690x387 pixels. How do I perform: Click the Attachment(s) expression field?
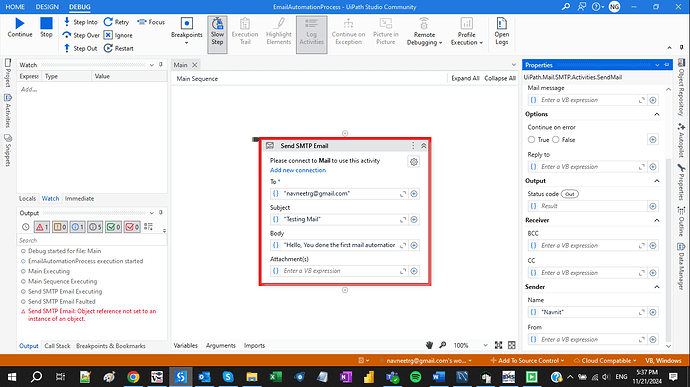(338, 271)
